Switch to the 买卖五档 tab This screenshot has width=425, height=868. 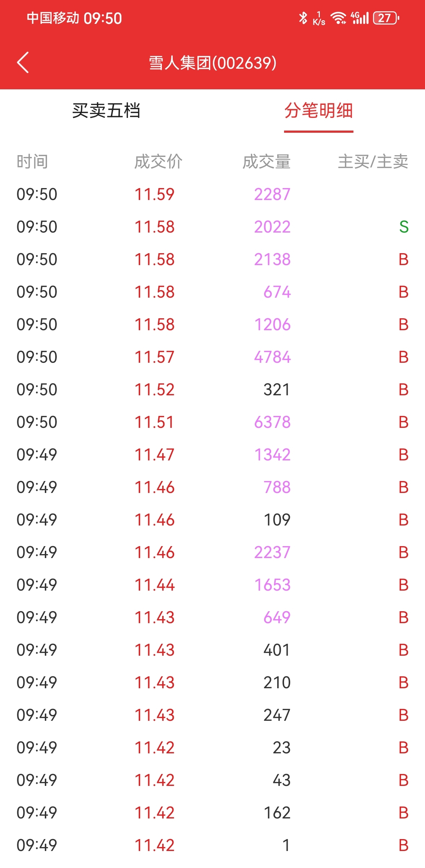coord(106,111)
